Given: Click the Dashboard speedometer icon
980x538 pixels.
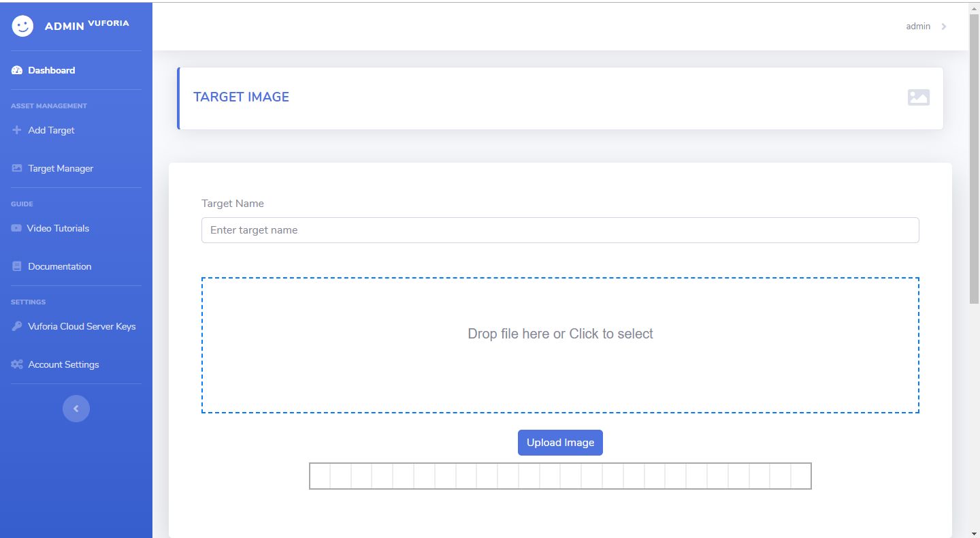Looking at the screenshot, I should tap(17, 70).
